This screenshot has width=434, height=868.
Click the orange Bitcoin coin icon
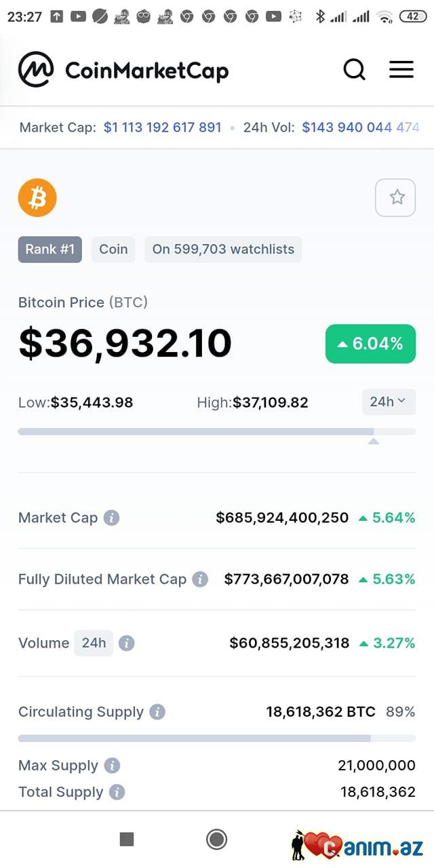pos(37,198)
